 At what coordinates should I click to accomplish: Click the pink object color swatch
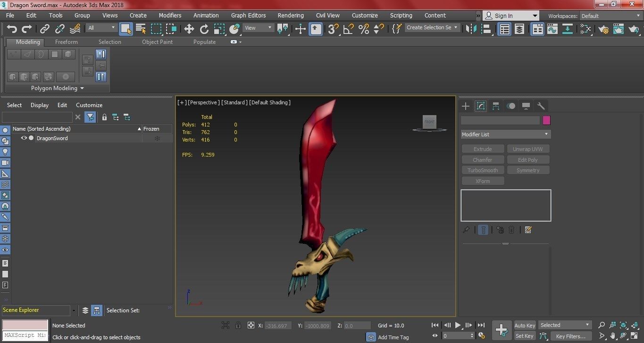546,120
